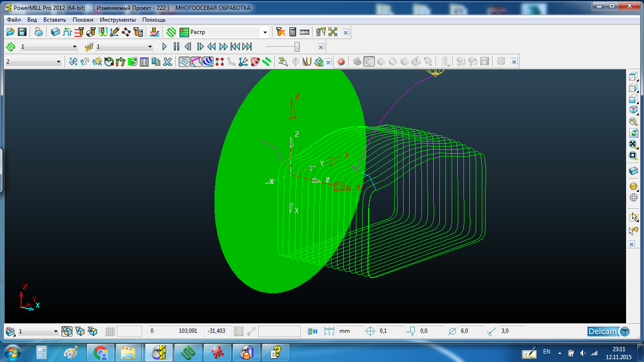Viewport: 644px width, 362px height.
Task: Step the simulation back one move
Action: click(x=188, y=47)
